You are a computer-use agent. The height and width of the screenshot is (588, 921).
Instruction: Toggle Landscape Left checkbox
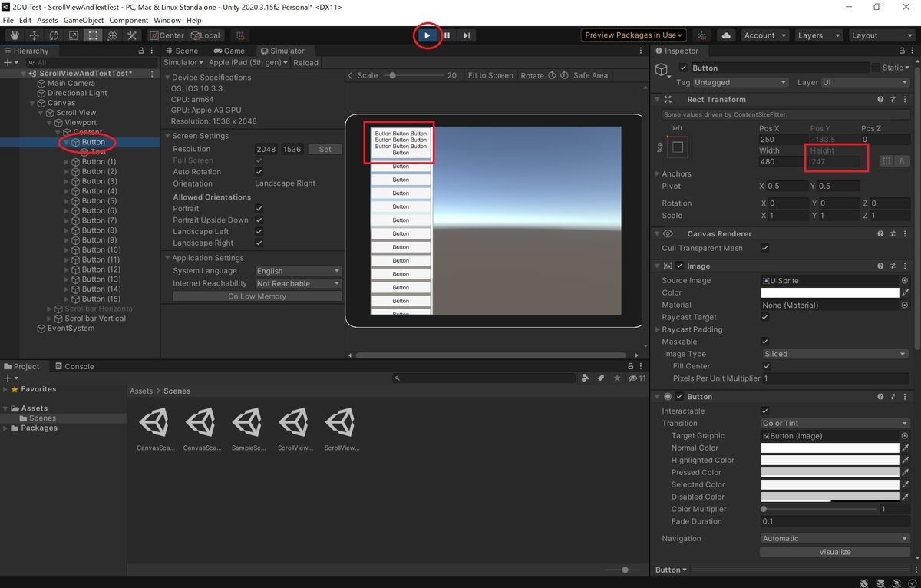pos(259,232)
